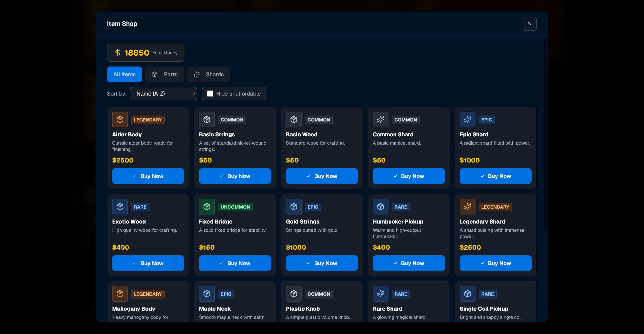
Task: Buy the Exotic Wood now
Action: pyautogui.click(x=148, y=263)
